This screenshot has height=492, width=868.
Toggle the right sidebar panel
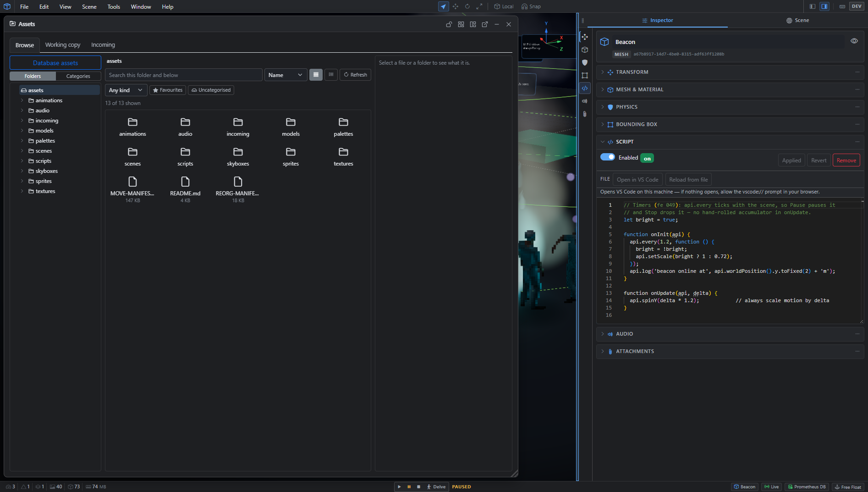coord(824,6)
